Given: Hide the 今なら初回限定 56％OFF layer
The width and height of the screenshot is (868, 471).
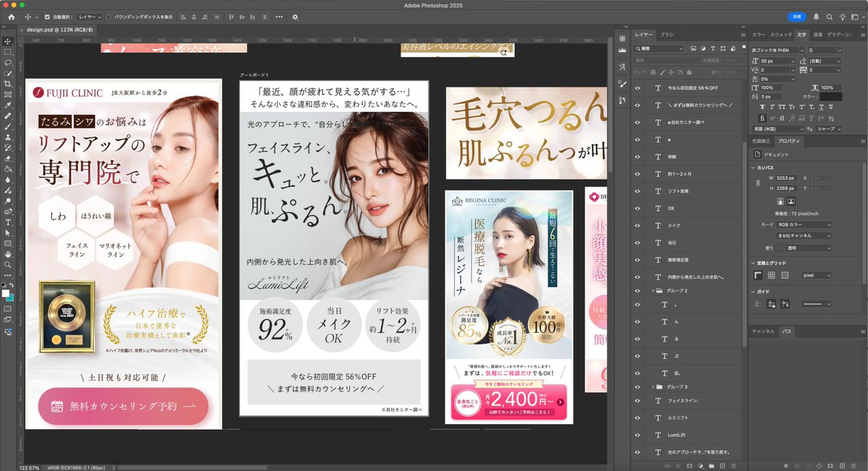Looking at the screenshot, I should (637, 88).
